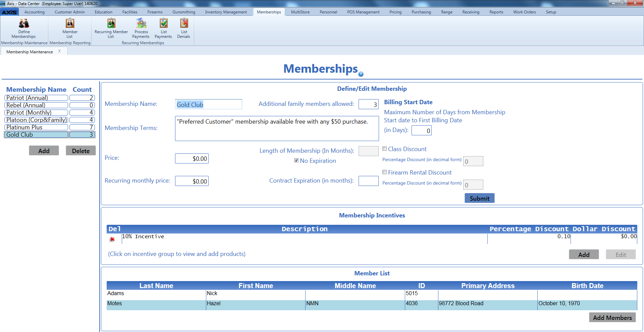Click Add below the membership list
The width and height of the screenshot is (644, 332).
(44, 151)
